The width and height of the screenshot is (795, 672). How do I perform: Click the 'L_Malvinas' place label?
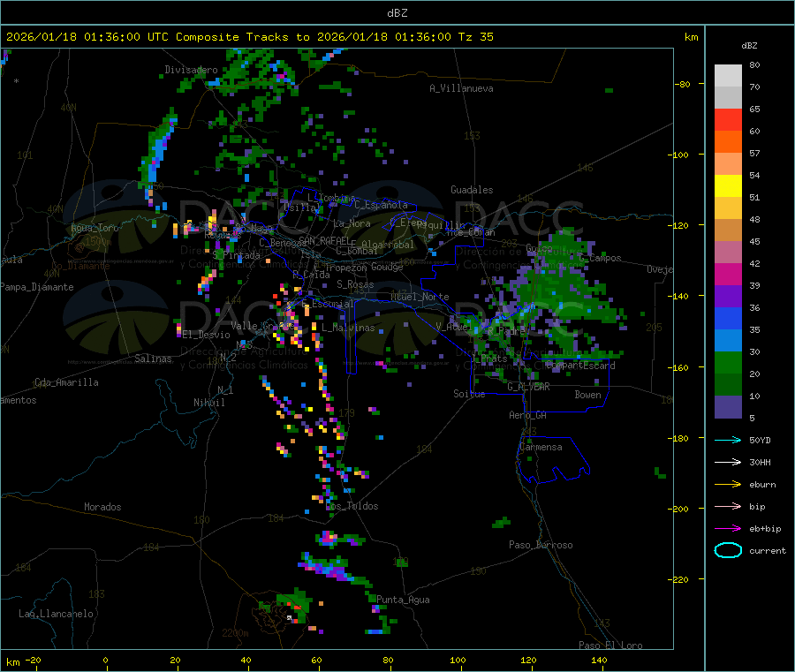348,328
